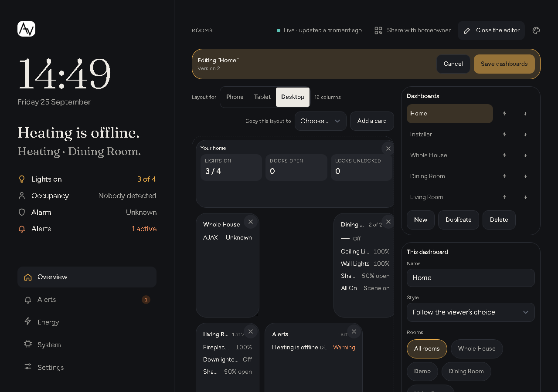The width and height of the screenshot is (558, 392).
Task: Open the Energy section
Action: [x=87, y=322]
